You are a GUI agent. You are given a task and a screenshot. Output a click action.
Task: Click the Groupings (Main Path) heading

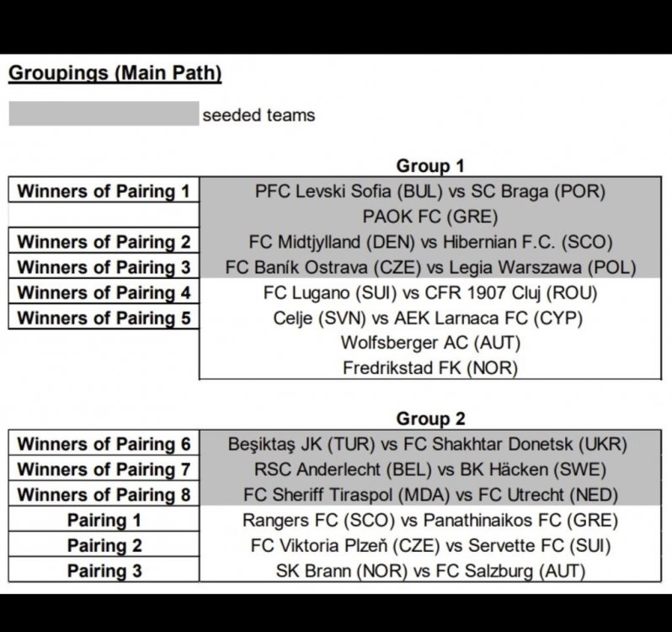tap(115, 72)
